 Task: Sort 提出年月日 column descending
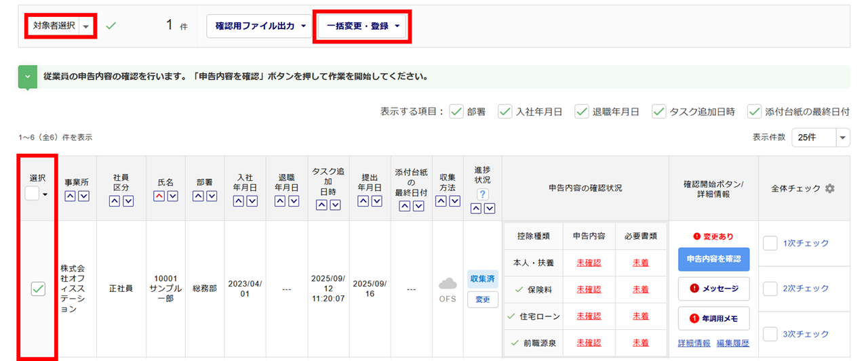(x=377, y=201)
